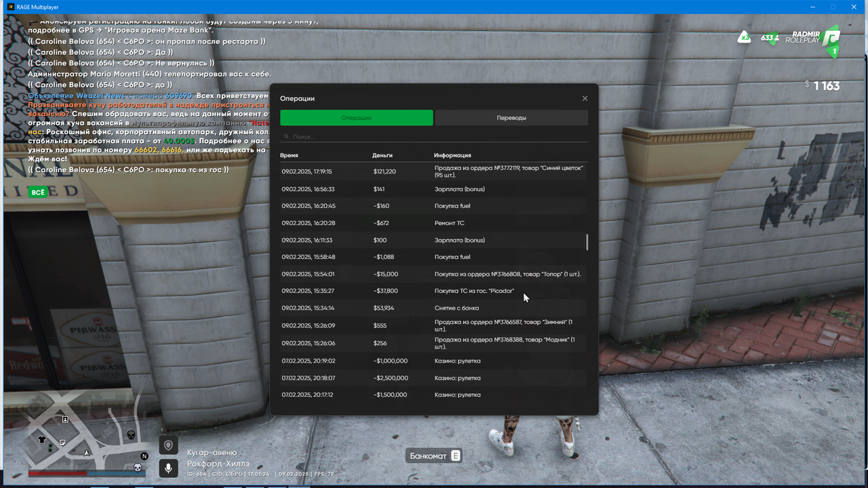Screen dimensions: 868x488
Task: Click the Деньги column header
Action: pyautogui.click(x=382, y=155)
